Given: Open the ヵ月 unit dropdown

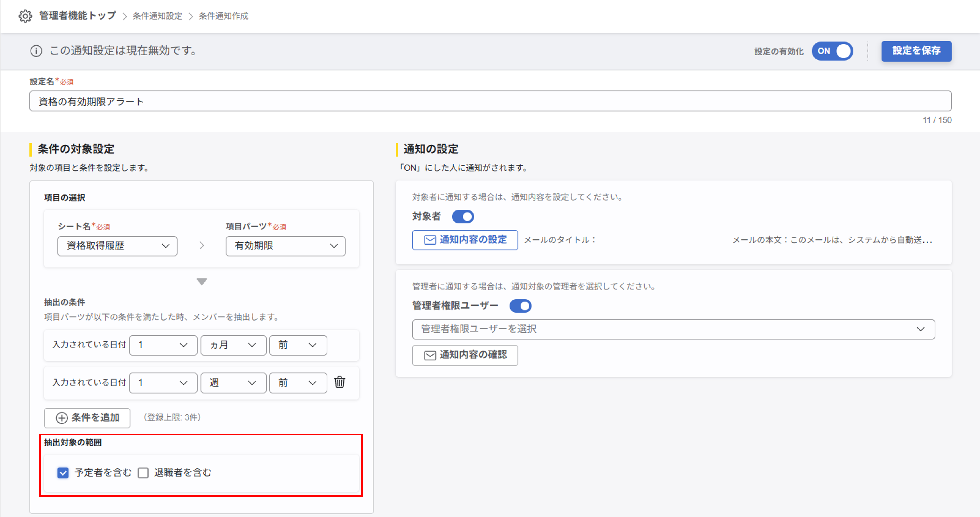Looking at the screenshot, I should click(x=233, y=345).
